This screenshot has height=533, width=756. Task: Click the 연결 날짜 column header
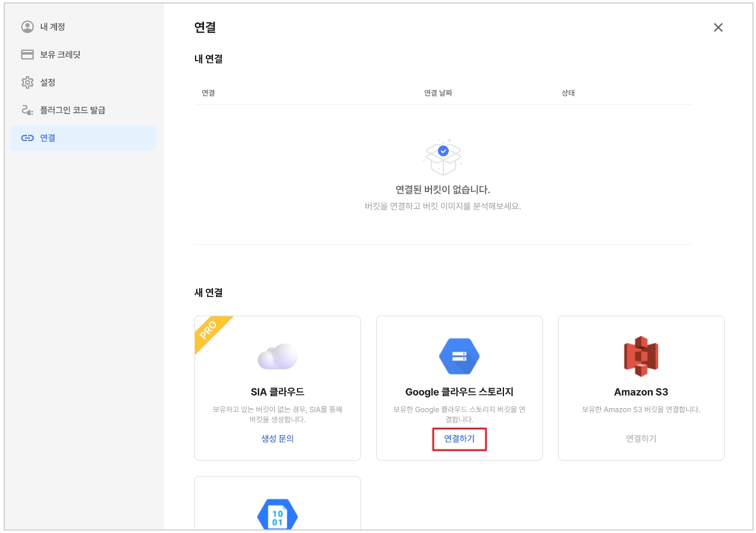442,93
